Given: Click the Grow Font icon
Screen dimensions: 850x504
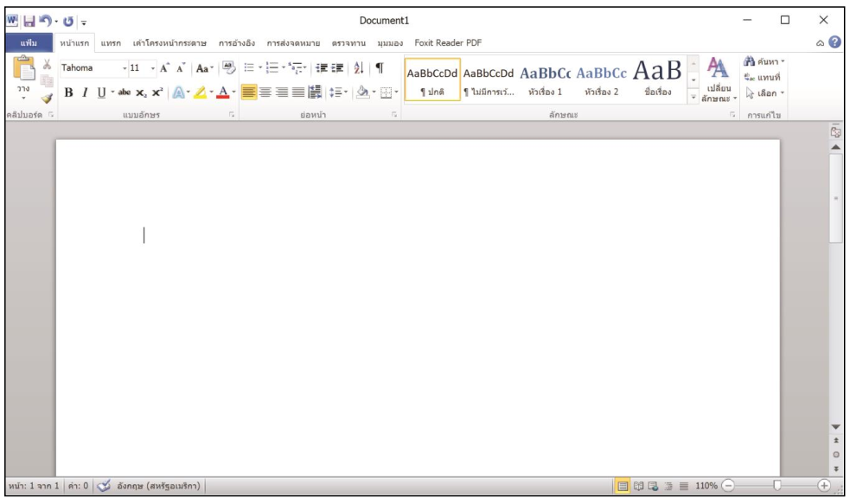Looking at the screenshot, I should [164, 68].
